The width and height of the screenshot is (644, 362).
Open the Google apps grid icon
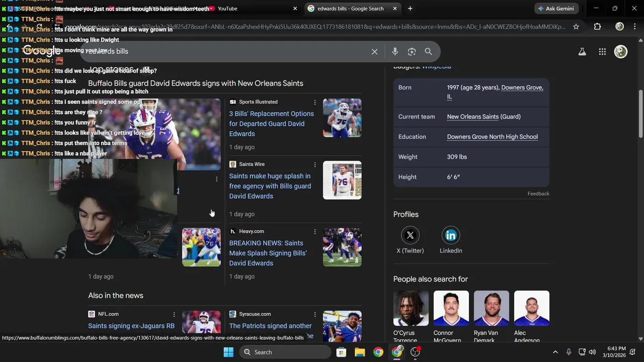click(x=602, y=51)
